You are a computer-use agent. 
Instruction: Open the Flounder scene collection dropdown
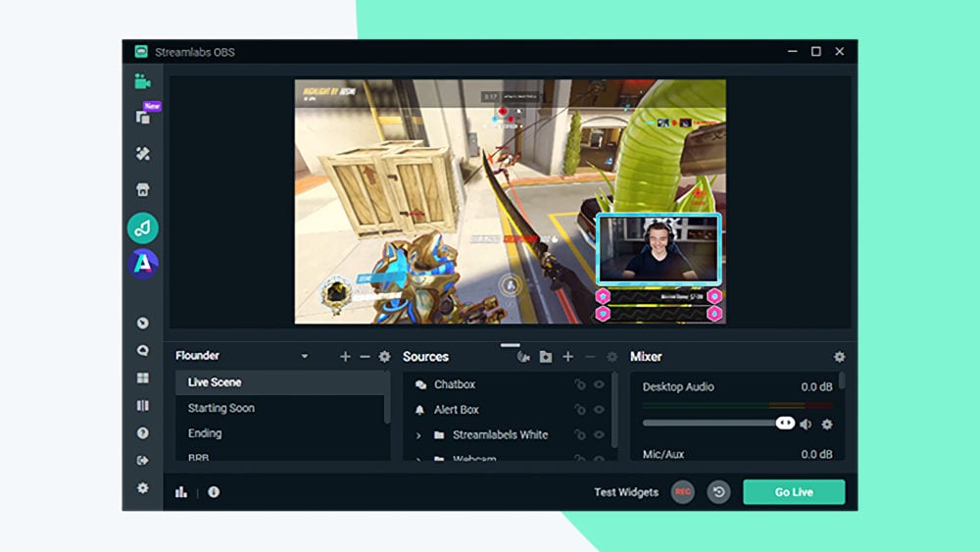click(305, 356)
